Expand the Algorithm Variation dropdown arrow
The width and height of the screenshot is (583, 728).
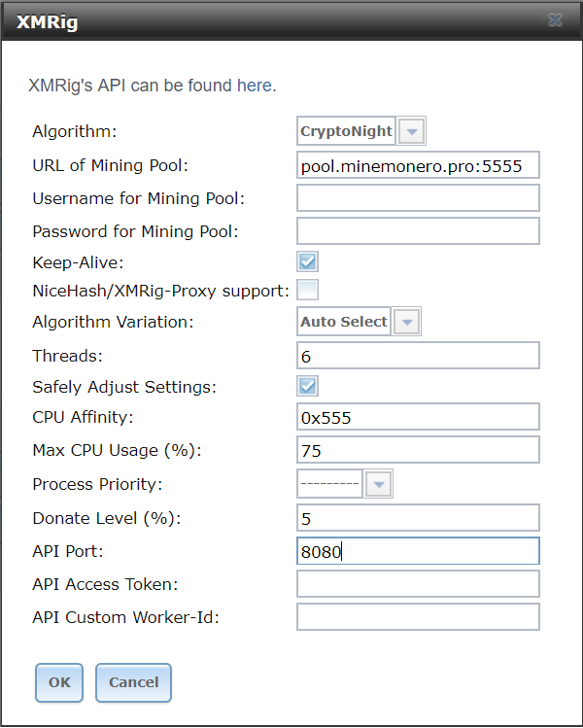(x=406, y=322)
